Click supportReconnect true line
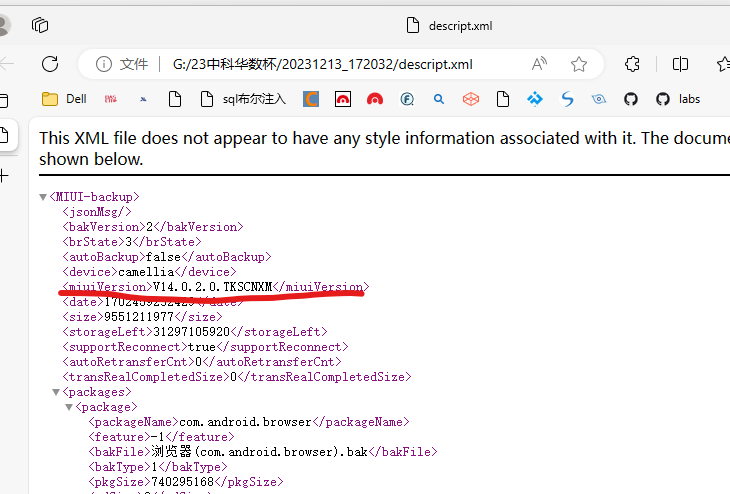Screen dimensions: 730x494 tap(205, 347)
